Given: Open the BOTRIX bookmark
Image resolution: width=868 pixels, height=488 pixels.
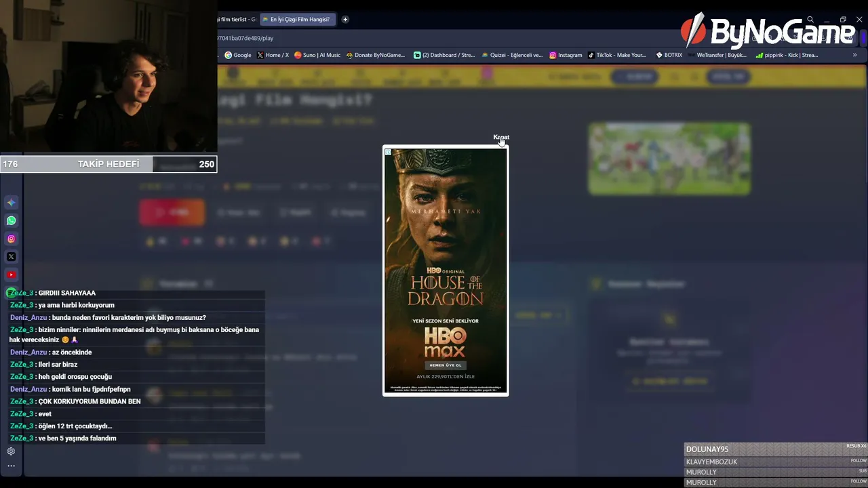Looking at the screenshot, I should click(x=669, y=55).
